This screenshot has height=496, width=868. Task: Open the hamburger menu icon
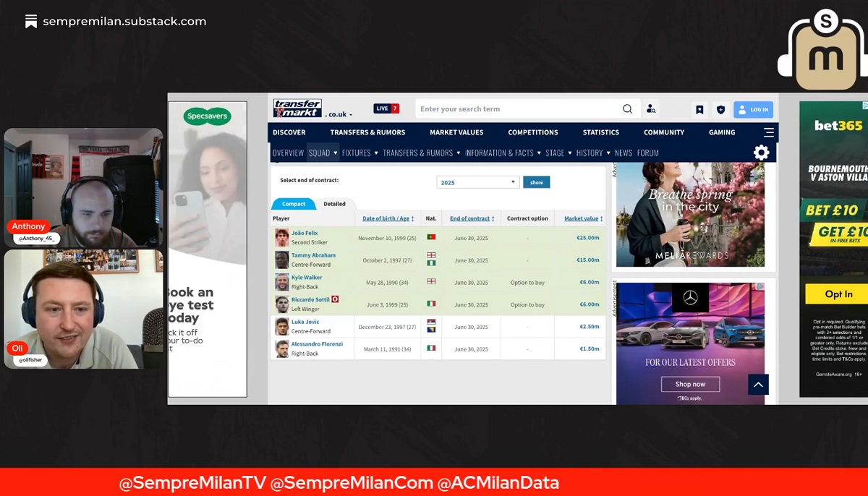(x=768, y=132)
